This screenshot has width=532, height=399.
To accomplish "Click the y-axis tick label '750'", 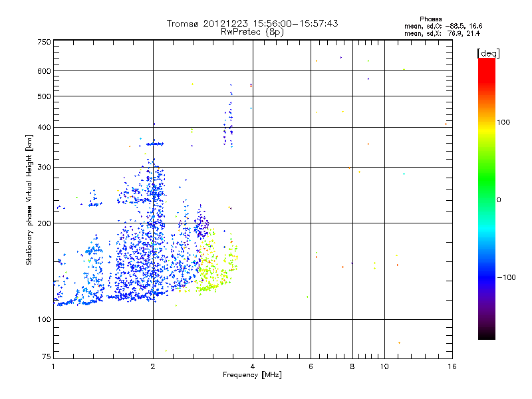I will pos(45,42).
